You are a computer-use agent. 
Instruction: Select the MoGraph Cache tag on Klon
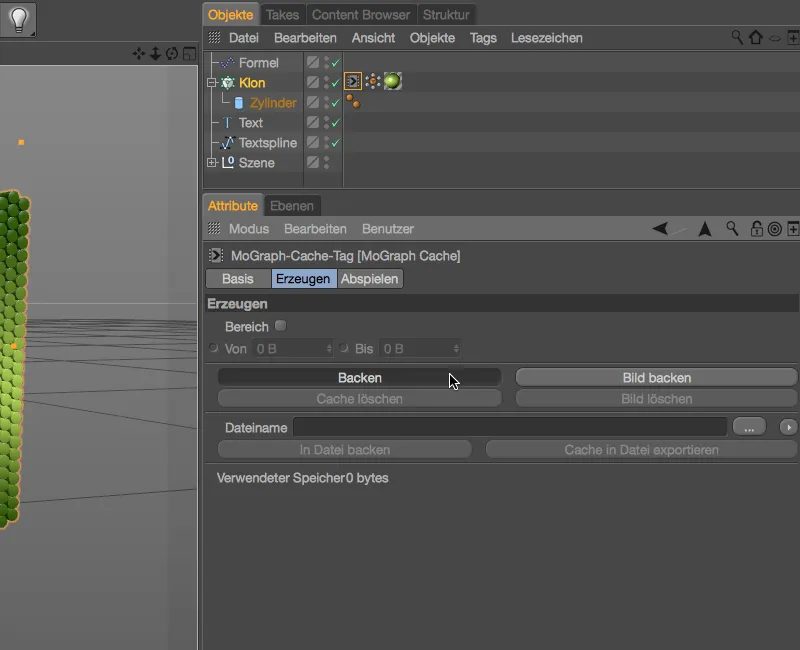coord(353,82)
